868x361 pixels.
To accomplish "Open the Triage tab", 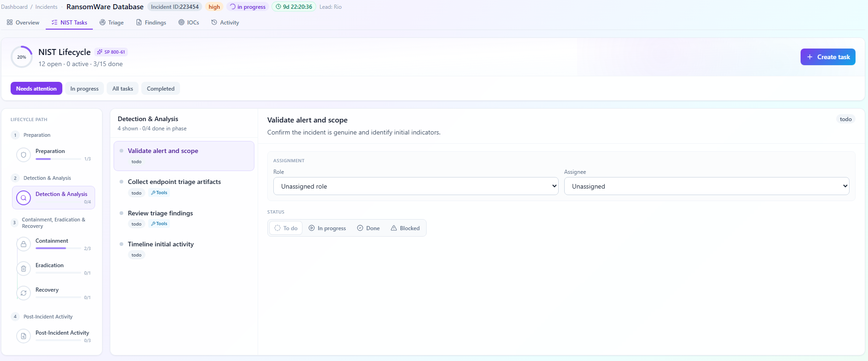I will (x=112, y=23).
